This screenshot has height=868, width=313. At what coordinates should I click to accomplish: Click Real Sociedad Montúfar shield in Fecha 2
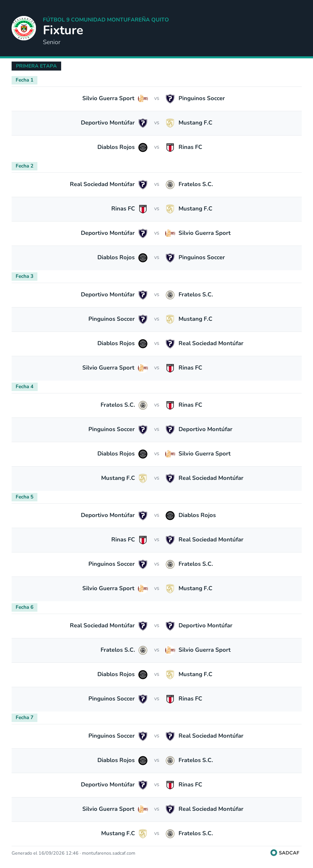click(143, 185)
